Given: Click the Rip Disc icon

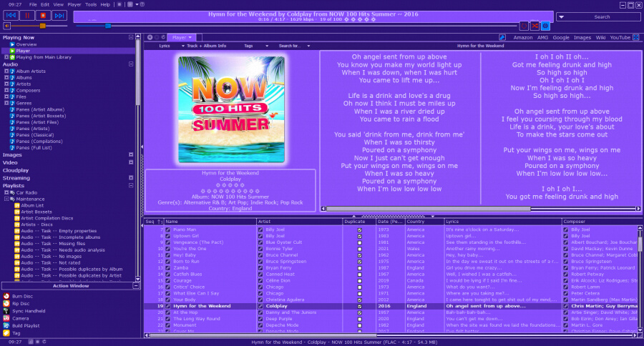Looking at the screenshot, I should [x=6, y=303].
